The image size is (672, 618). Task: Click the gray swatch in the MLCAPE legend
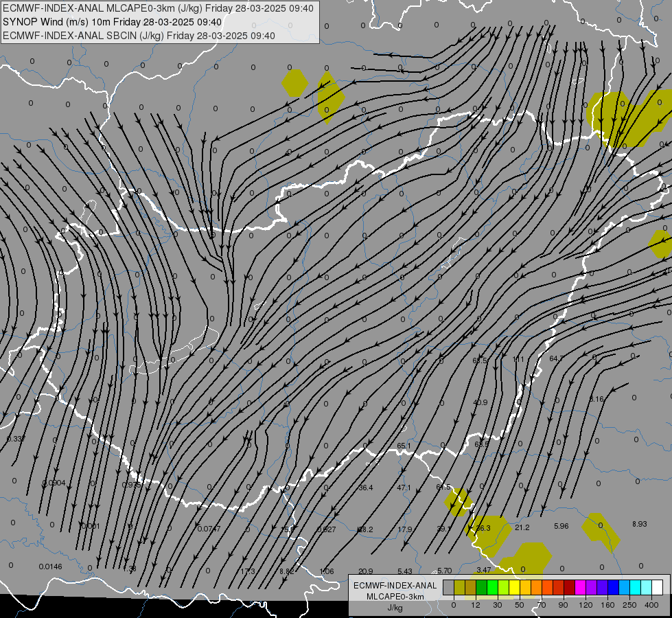(449, 587)
